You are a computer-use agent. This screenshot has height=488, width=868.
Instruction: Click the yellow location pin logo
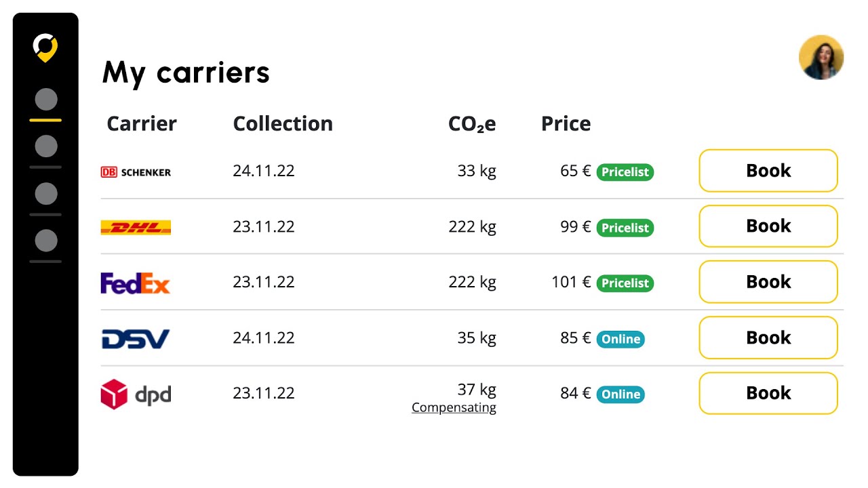pos(45,47)
